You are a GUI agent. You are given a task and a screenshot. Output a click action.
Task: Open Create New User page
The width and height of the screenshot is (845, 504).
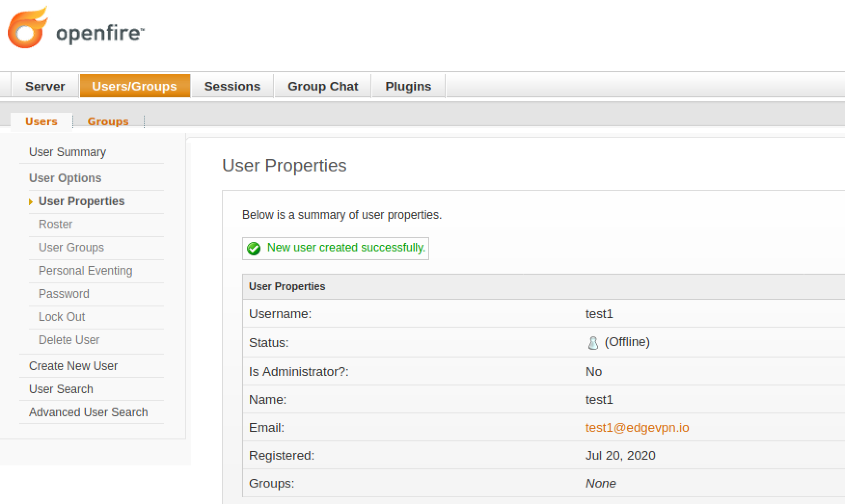(73, 366)
